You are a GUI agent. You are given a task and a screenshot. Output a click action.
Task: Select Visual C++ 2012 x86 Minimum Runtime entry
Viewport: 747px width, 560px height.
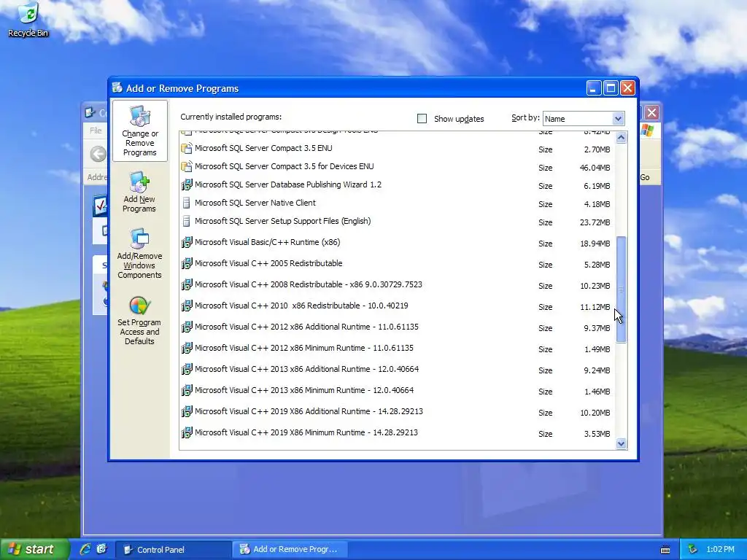click(398, 349)
